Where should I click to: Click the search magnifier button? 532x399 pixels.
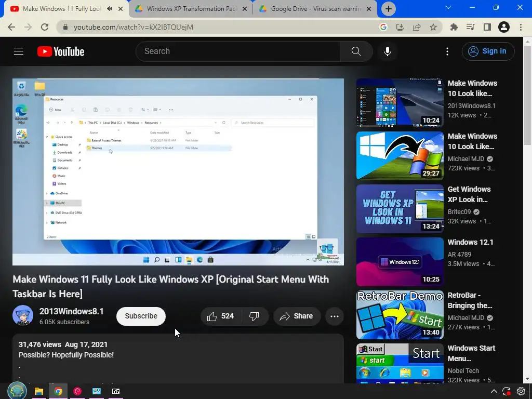click(356, 51)
